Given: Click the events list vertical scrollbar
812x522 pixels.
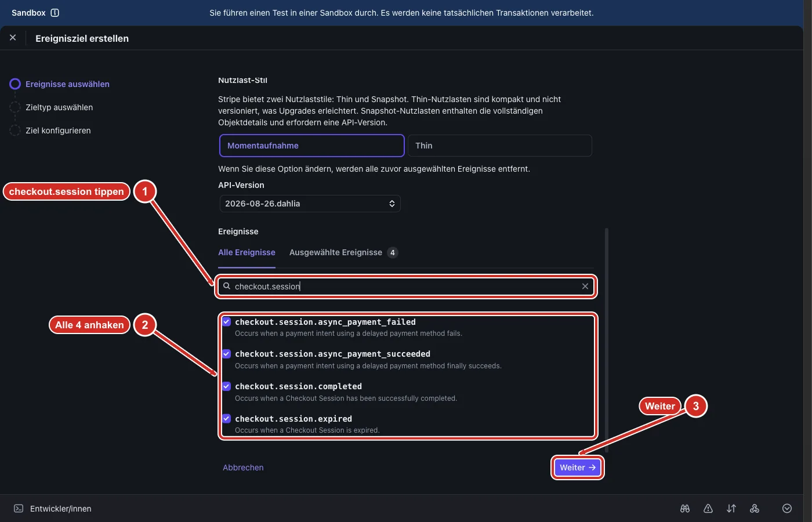Looking at the screenshot, I should coord(607,339).
